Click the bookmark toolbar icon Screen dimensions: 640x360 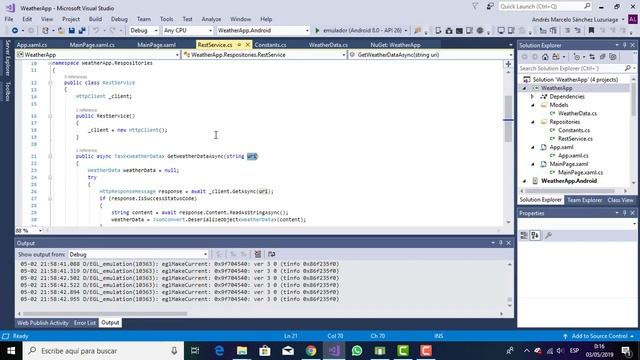coord(591,31)
